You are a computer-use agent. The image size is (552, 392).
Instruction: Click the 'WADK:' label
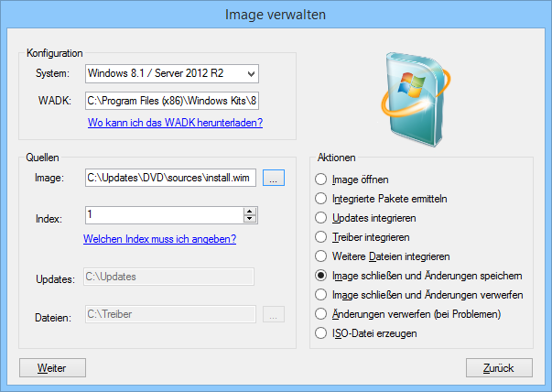pyautogui.click(x=55, y=101)
